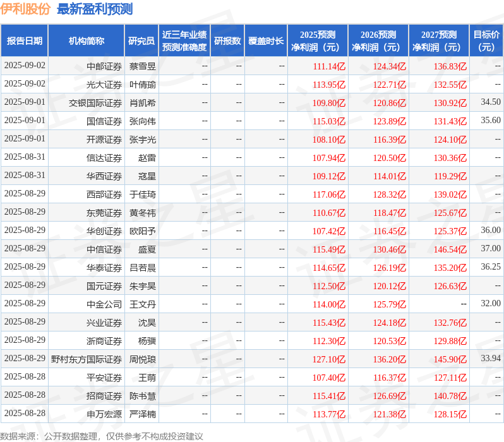Click the 111.14亿 2025 forecast value
Image resolution: width=504 pixels, height=442 pixels.
tap(329, 66)
